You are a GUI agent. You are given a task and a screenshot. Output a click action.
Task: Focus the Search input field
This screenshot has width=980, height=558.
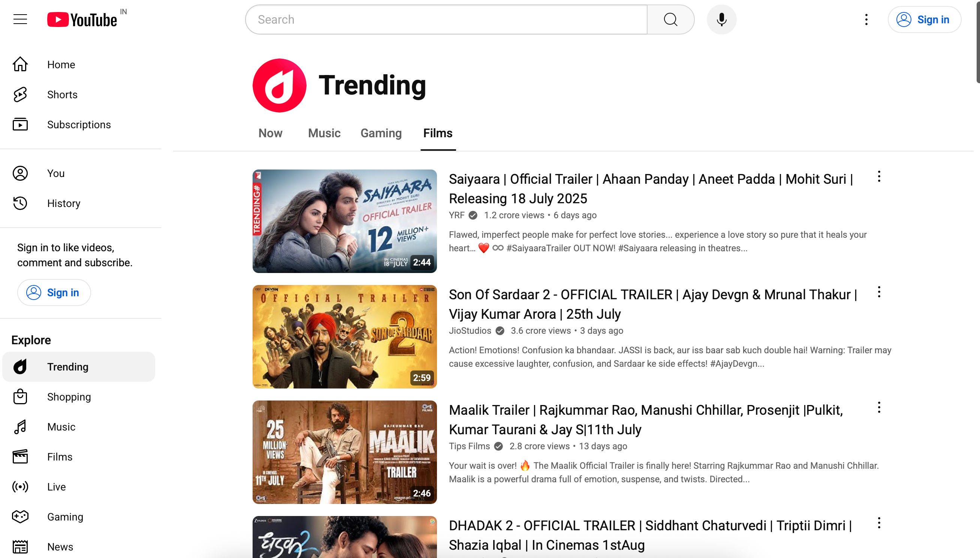pyautogui.click(x=446, y=19)
